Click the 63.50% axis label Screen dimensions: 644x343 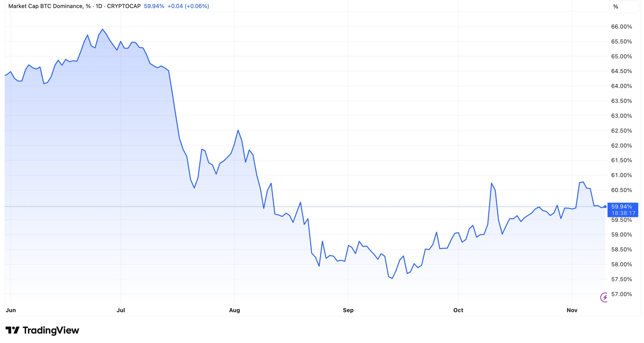(622, 101)
